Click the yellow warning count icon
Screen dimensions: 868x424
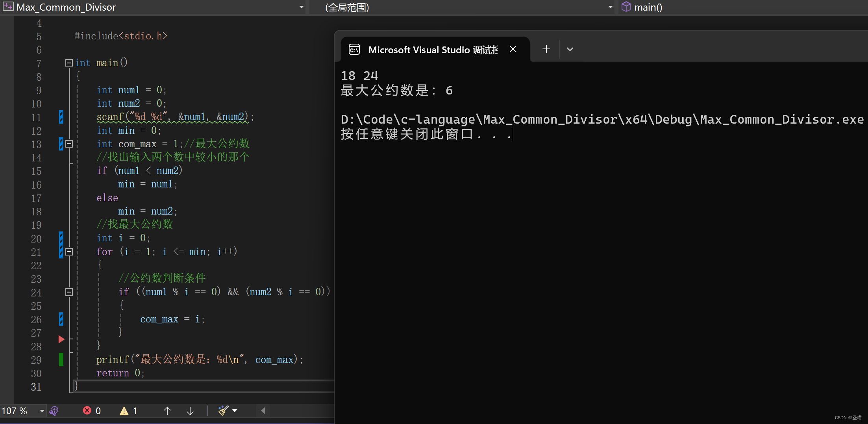(124, 411)
